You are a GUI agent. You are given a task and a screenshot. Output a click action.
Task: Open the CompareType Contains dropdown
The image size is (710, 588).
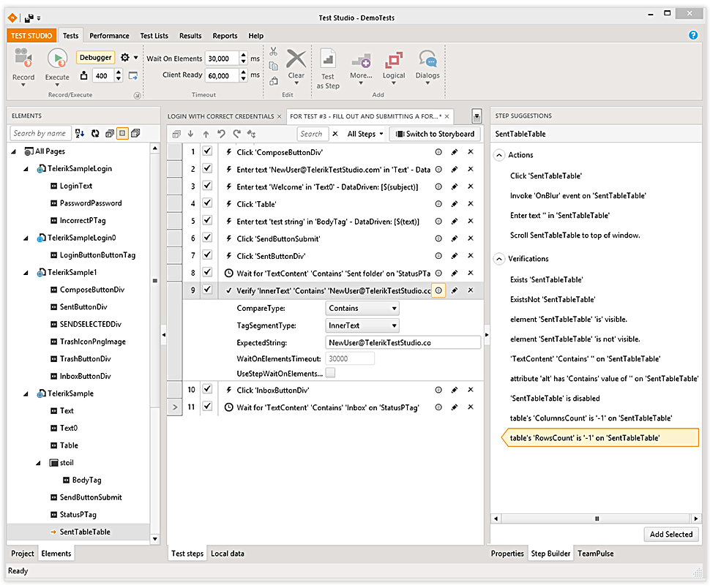coord(362,309)
